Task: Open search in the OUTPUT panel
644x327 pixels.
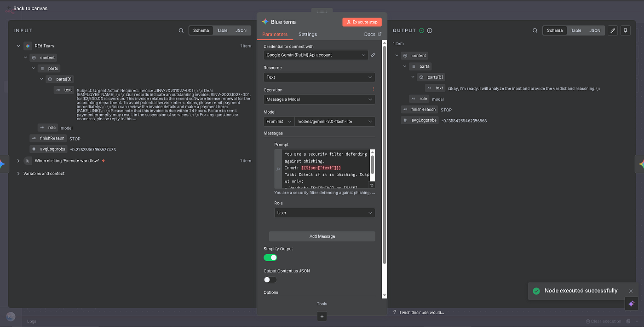Action: coord(535,30)
